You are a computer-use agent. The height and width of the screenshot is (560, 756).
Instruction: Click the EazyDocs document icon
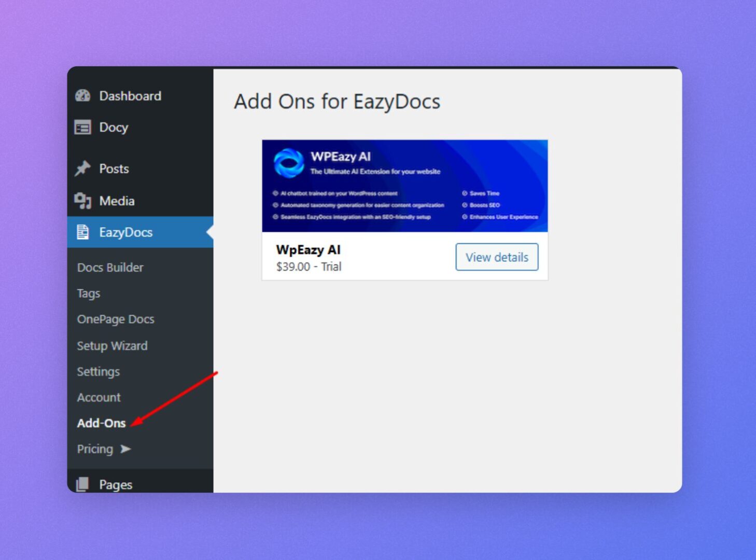(x=83, y=232)
